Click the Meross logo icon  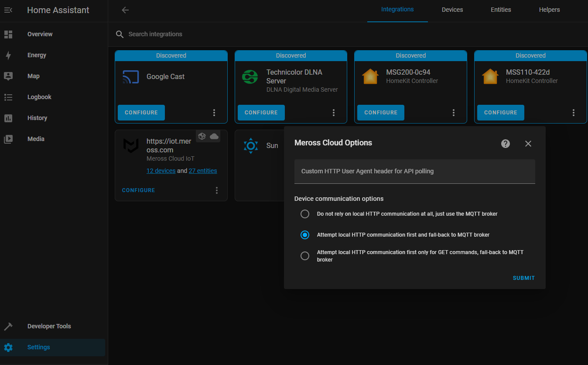tap(130, 146)
